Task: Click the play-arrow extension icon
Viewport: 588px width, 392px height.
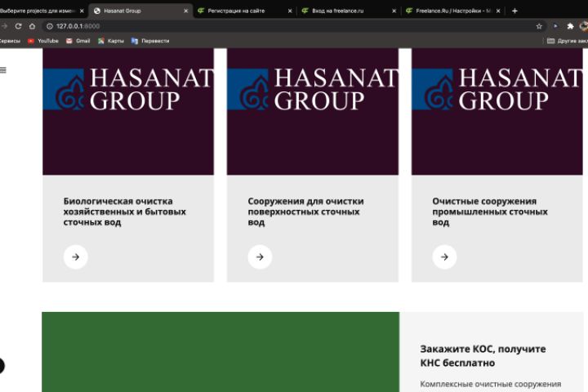Action: [x=555, y=26]
